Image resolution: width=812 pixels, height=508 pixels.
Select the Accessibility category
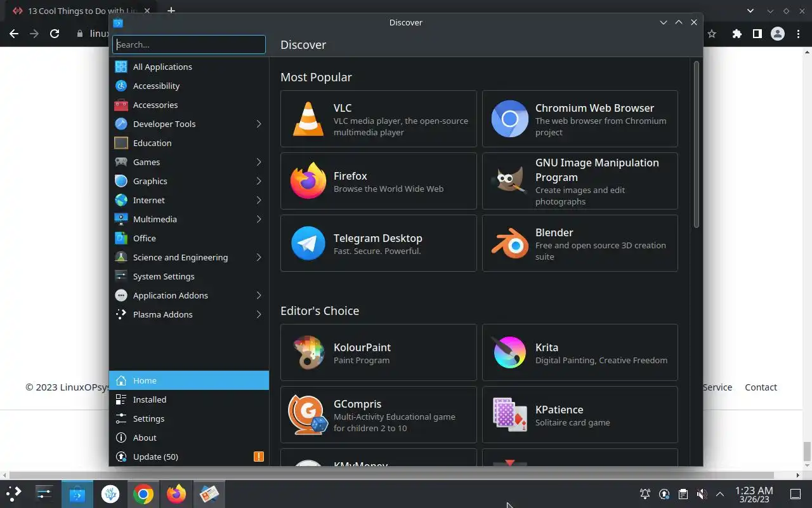pos(189,86)
